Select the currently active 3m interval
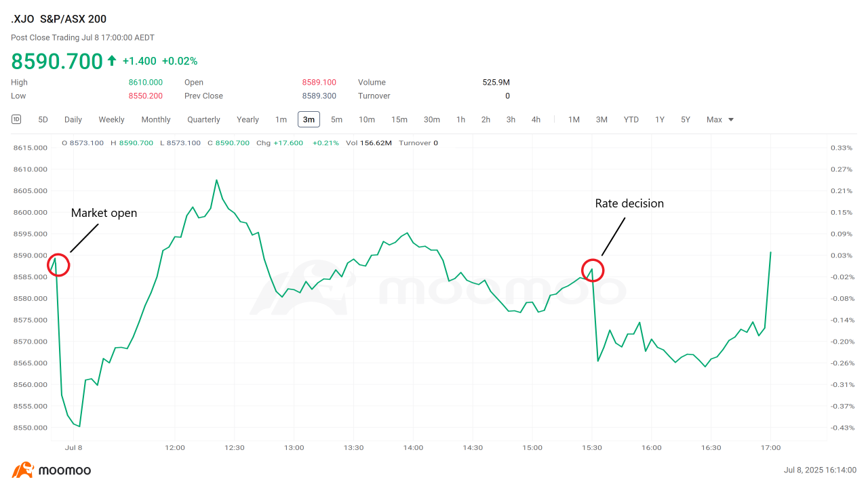The height and width of the screenshot is (488, 868). 309,119
